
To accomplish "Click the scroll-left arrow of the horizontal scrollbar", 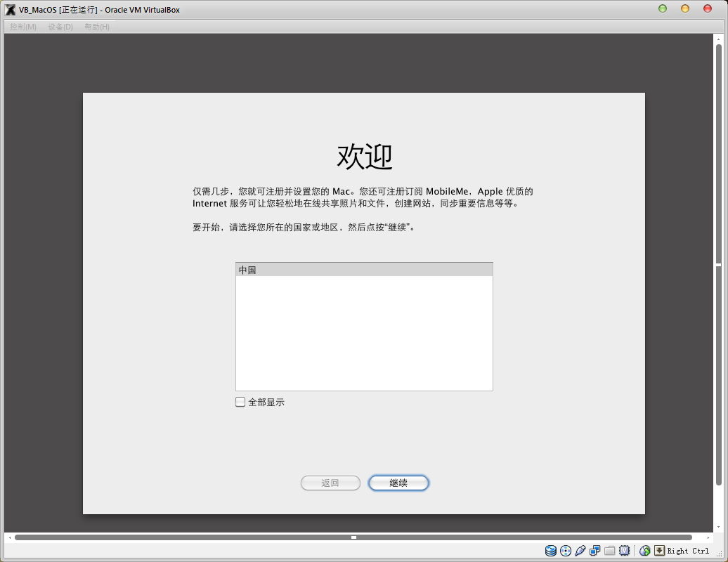I will point(10,537).
